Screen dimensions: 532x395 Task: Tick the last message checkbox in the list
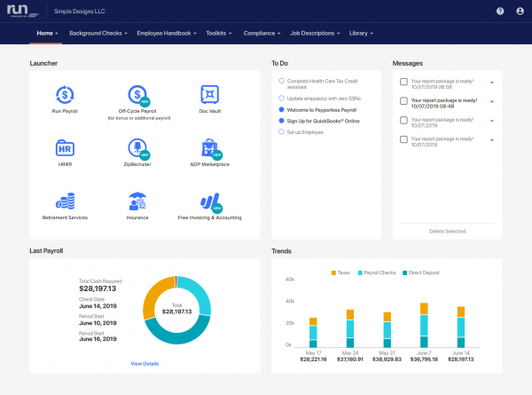tap(404, 139)
